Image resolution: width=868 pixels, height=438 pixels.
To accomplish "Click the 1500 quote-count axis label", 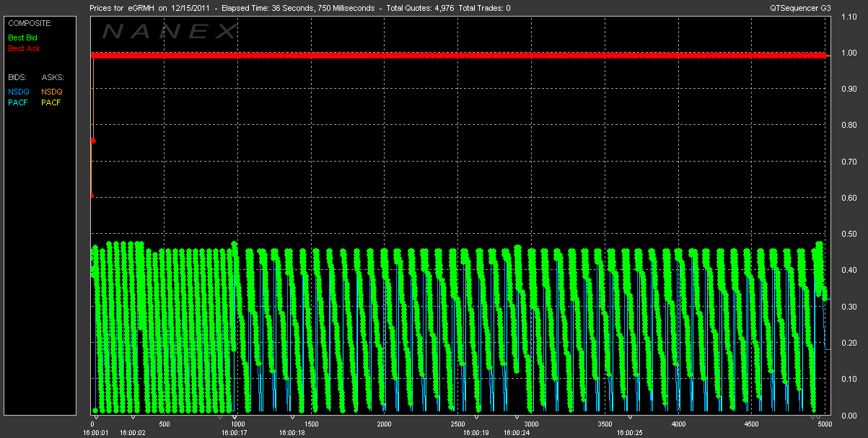I will click(x=311, y=424).
